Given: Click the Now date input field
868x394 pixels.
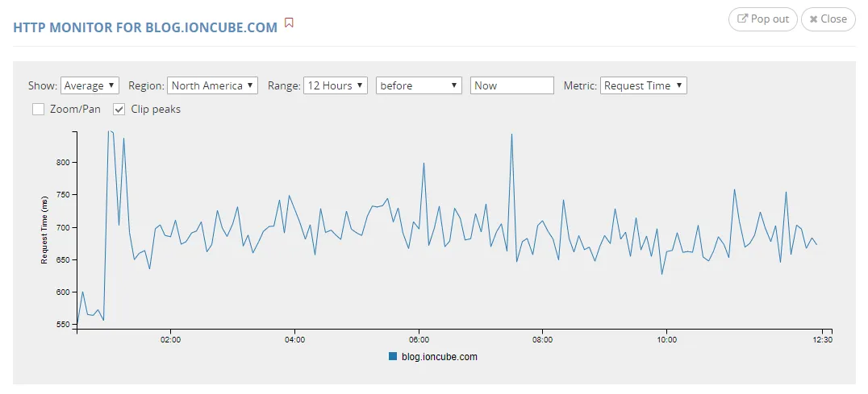Looking at the screenshot, I should tap(511, 85).
